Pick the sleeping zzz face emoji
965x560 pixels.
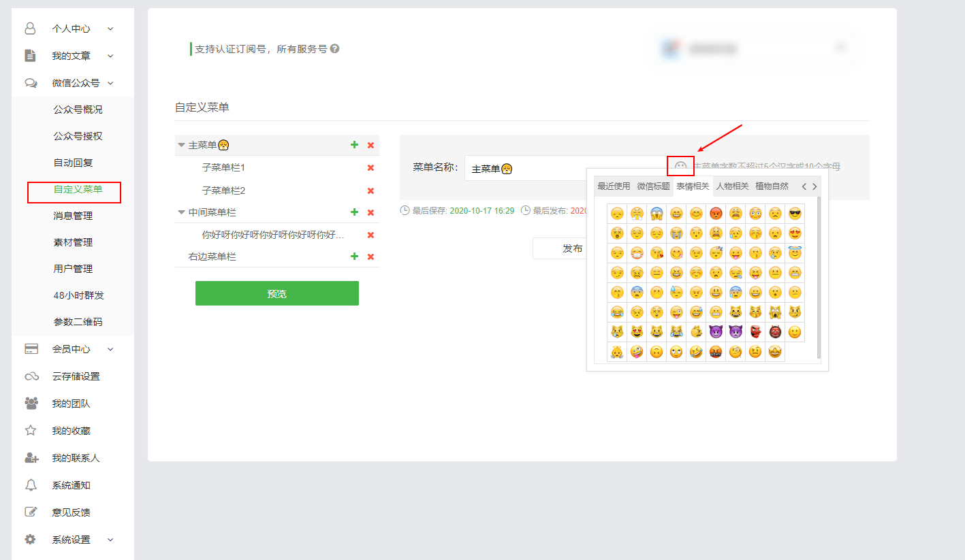[716, 252]
